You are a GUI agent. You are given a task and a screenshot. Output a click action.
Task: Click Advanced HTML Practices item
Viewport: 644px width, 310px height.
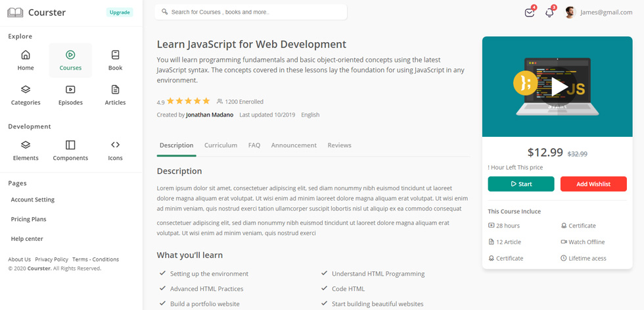[206, 289]
